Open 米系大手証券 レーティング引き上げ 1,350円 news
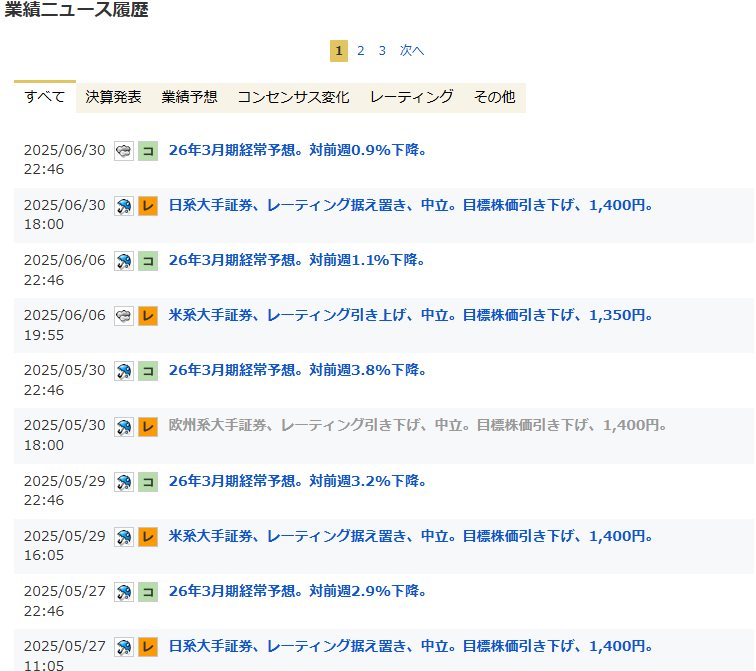The width and height of the screenshot is (756, 671). click(411, 315)
